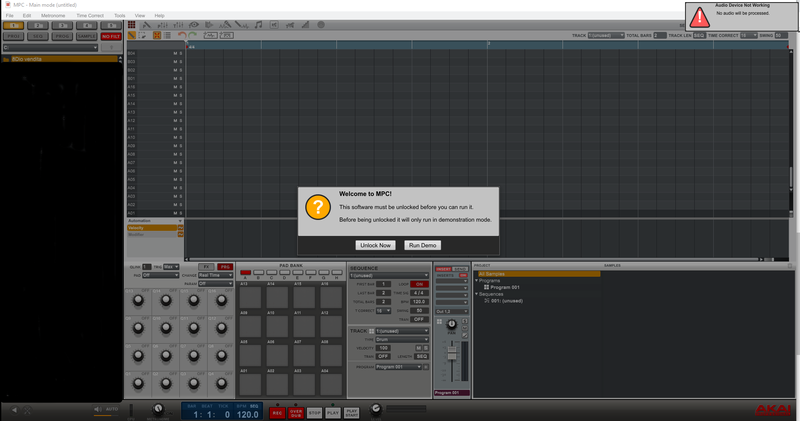Click the folder shortcut button 5
The width and height of the screenshot is (800, 421).
click(x=111, y=26)
